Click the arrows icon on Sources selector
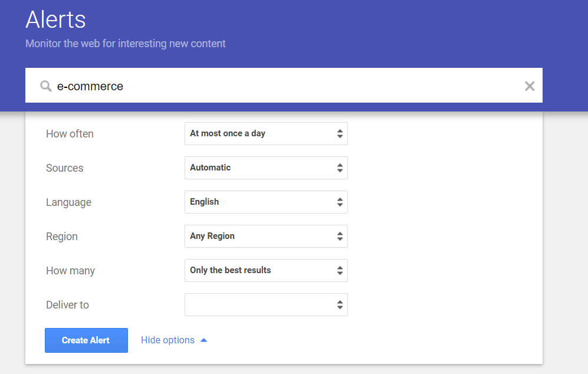 340,168
